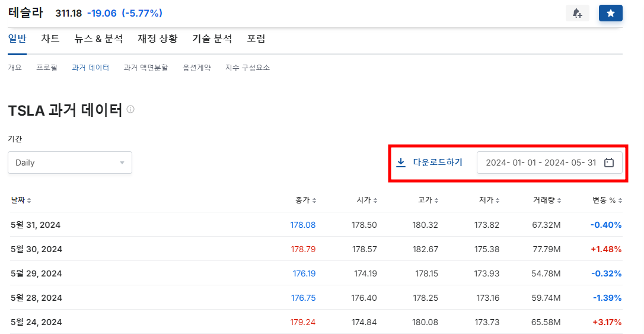The width and height of the screenshot is (644, 334).
Task: Click volume value 59.74M
Action: pyautogui.click(x=546, y=297)
